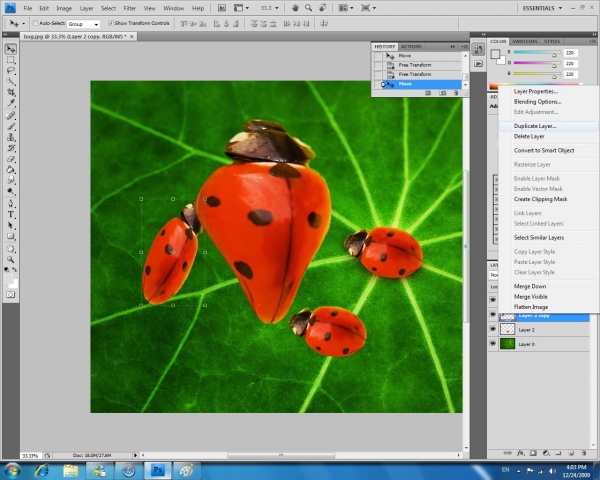Select the Magic Wand tool
Viewport: 600px width, 480px height.
(x=11, y=82)
